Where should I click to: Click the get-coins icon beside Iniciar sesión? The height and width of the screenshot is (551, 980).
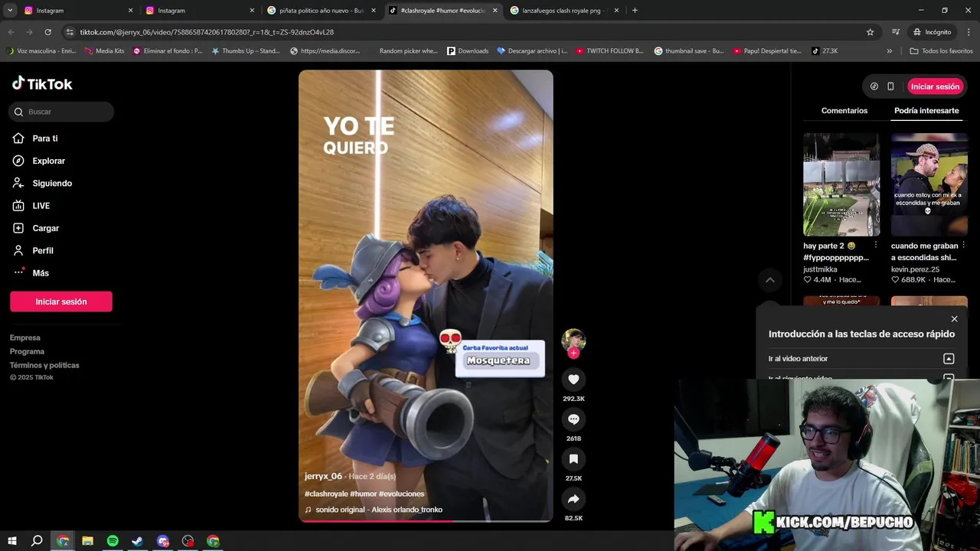(874, 86)
